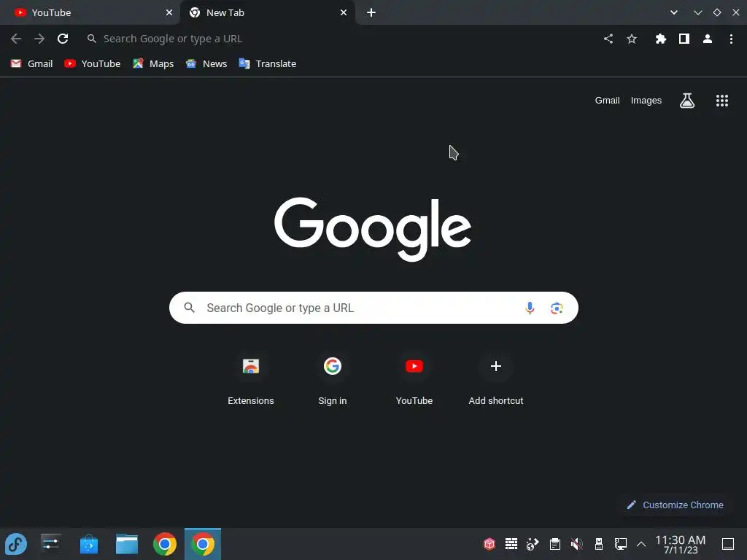
Task: Bookmark this tab with the star icon
Action: [x=632, y=39]
